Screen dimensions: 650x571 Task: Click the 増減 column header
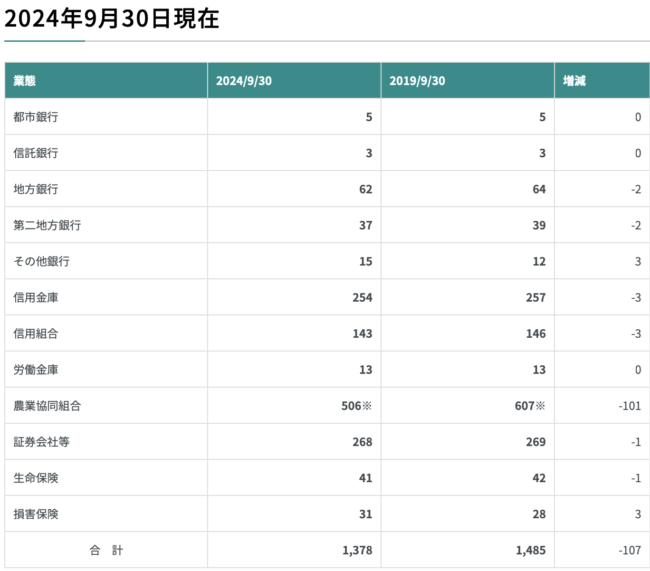pyautogui.click(x=574, y=80)
